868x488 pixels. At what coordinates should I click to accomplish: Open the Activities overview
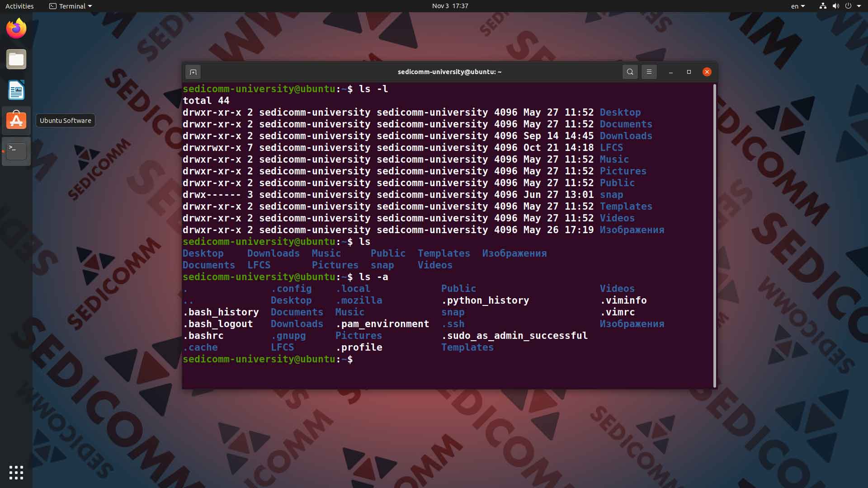(19, 6)
